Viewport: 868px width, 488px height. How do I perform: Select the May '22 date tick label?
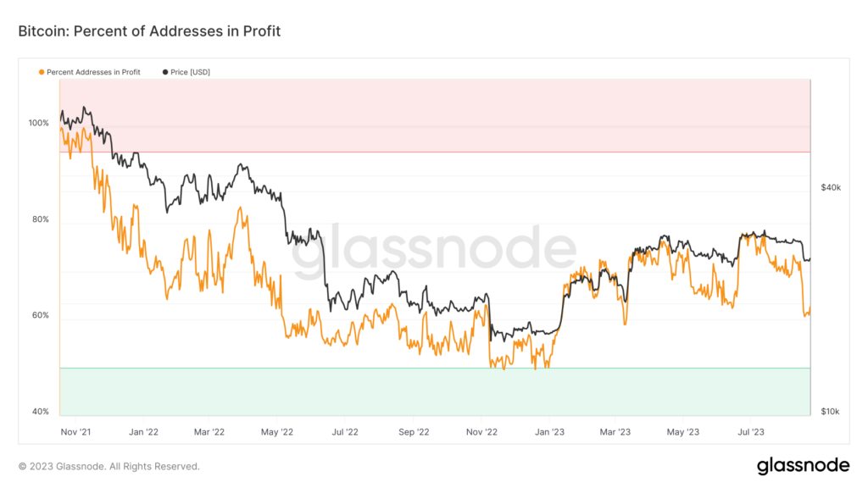[x=277, y=431]
